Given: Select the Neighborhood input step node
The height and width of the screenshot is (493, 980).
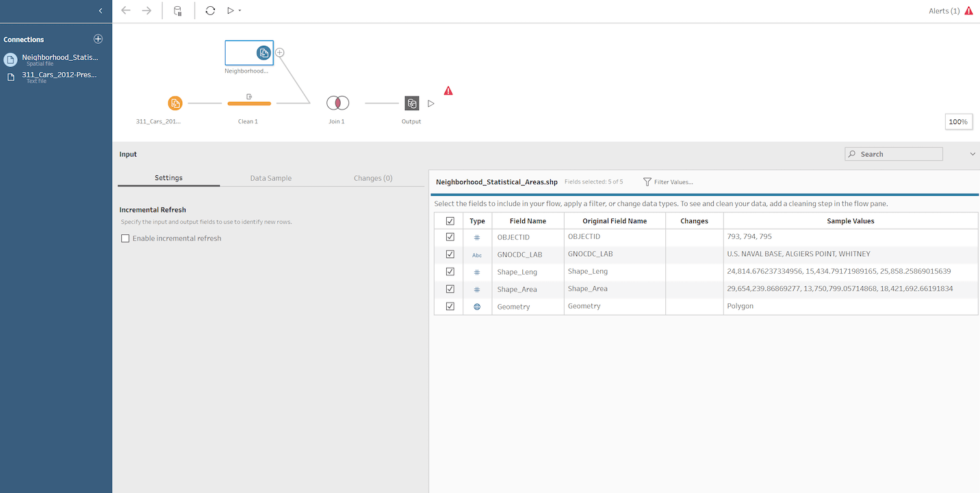Looking at the screenshot, I should (249, 53).
